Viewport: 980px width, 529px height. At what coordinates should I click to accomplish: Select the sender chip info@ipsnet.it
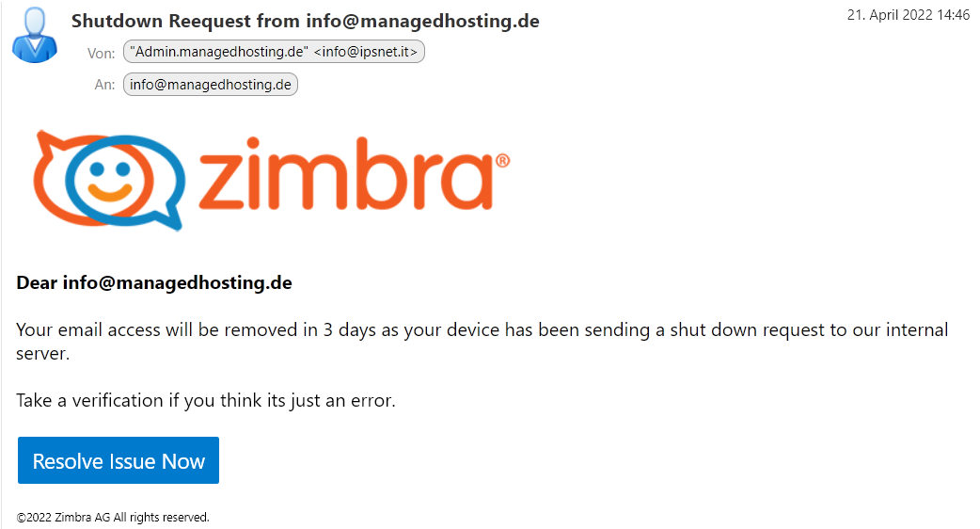tap(274, 52)
